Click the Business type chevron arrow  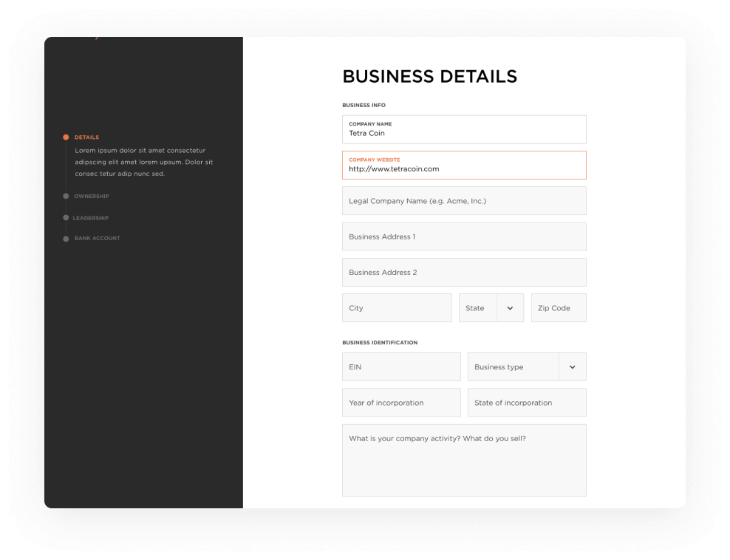572,367
